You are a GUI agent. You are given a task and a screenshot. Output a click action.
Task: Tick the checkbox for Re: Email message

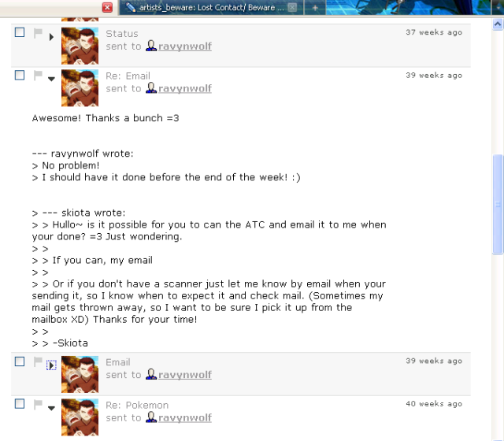click(x=20, y=76)
